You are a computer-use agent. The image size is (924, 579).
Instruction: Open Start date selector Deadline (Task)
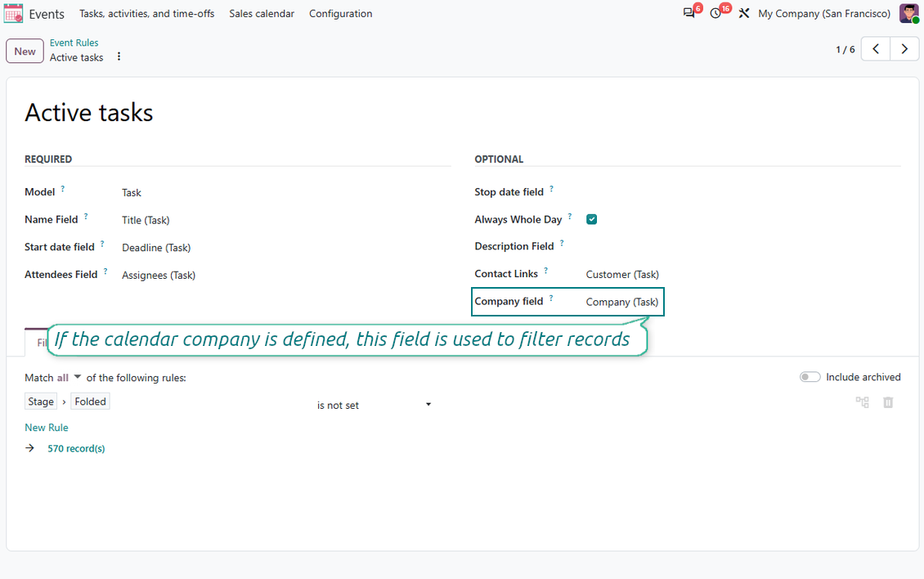[156, 248]
